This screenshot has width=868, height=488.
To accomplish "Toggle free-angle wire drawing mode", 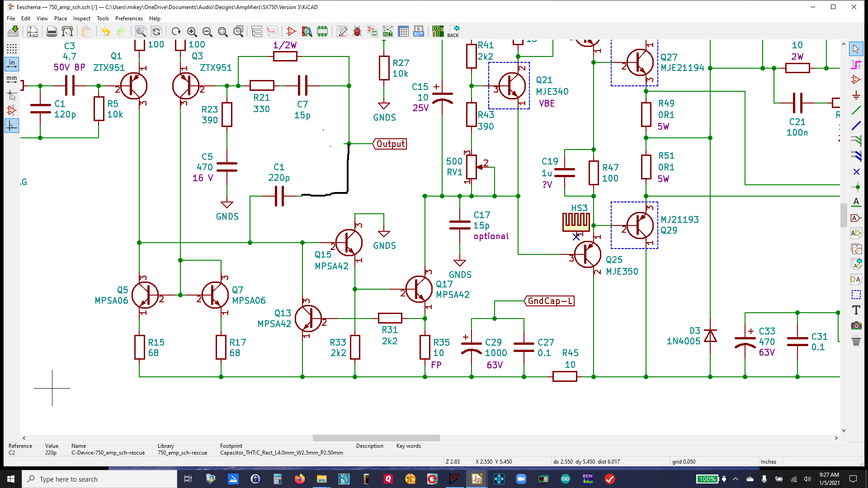I will [x=12, y=126].
